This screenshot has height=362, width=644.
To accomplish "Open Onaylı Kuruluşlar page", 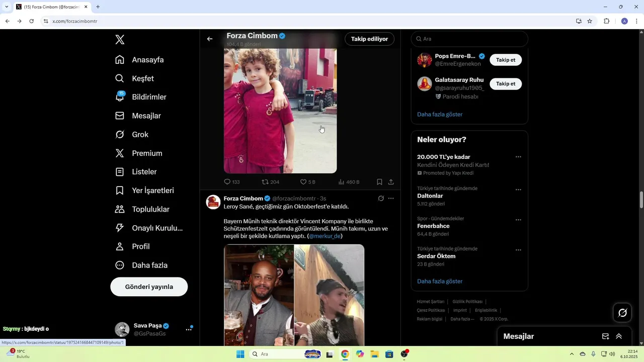I will click(149, 228).
